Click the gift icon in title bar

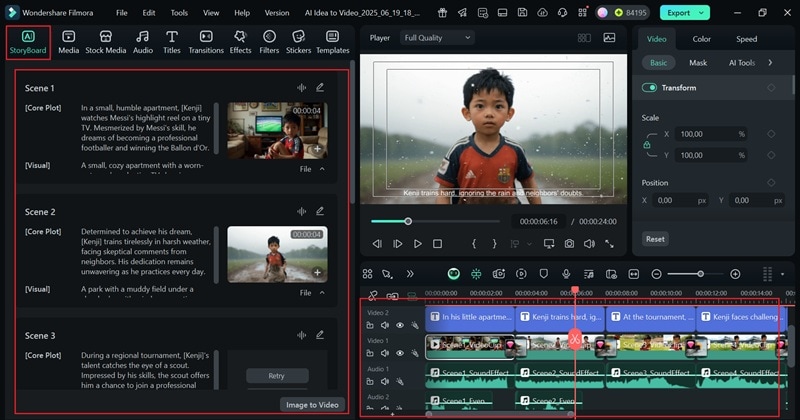click(442, 13)
